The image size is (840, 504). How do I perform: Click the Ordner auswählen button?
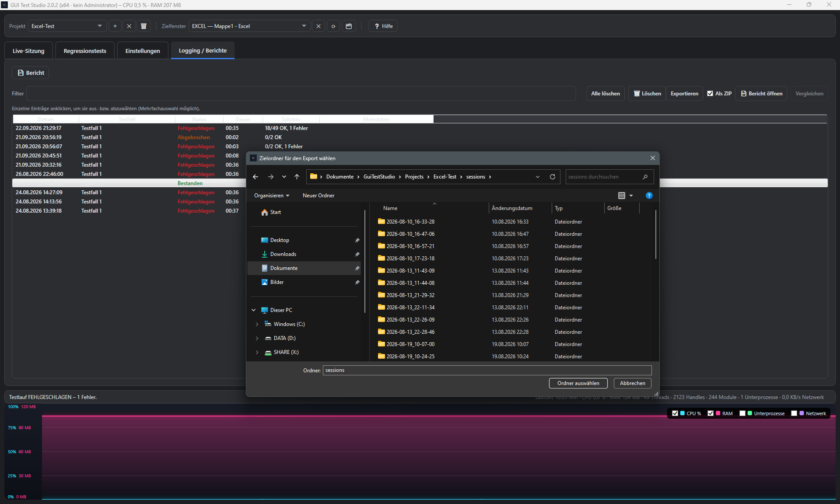[578, 383]
